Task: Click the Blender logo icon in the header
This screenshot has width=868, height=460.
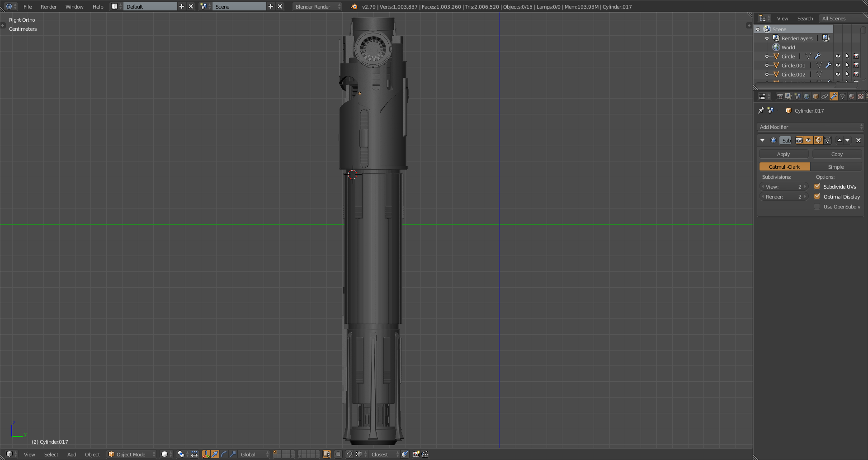Action: coord(354,6)
